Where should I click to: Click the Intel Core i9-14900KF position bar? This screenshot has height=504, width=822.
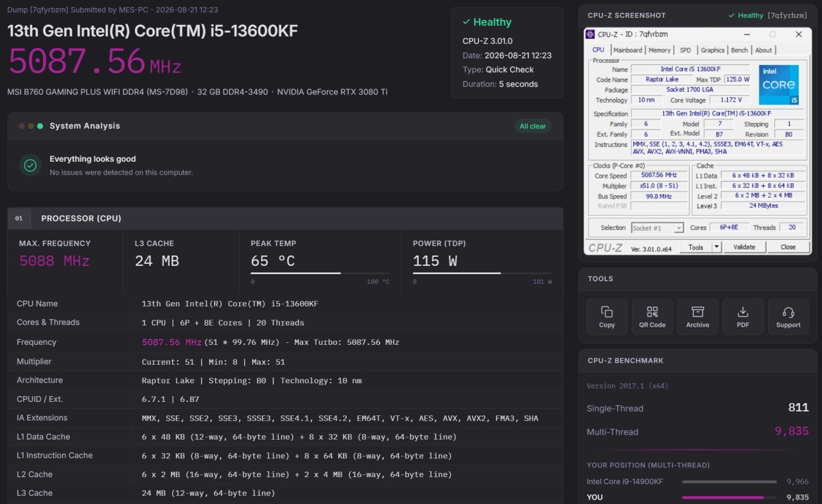click(729, 482)
